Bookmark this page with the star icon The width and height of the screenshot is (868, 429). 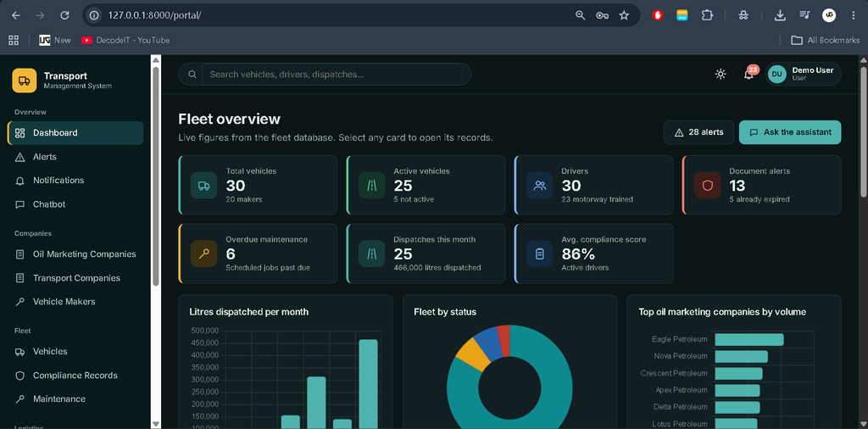(624, 15)
